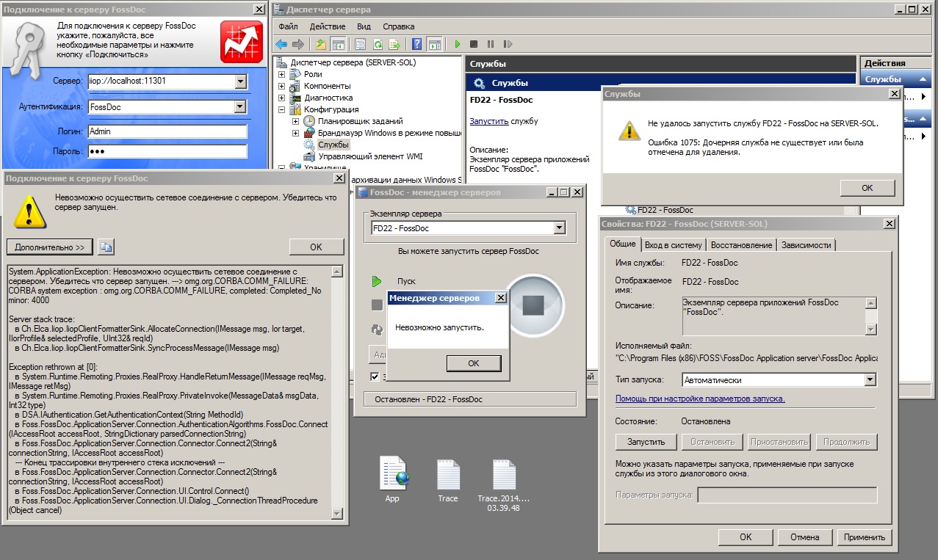The width and height of the screenshot is (938, 560).
Task: Expand the Диагностика tree node
Action: pos(281,98)
